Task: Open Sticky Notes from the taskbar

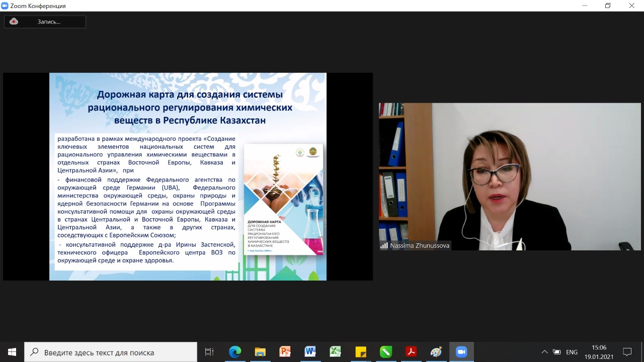Action: (361, 352)
